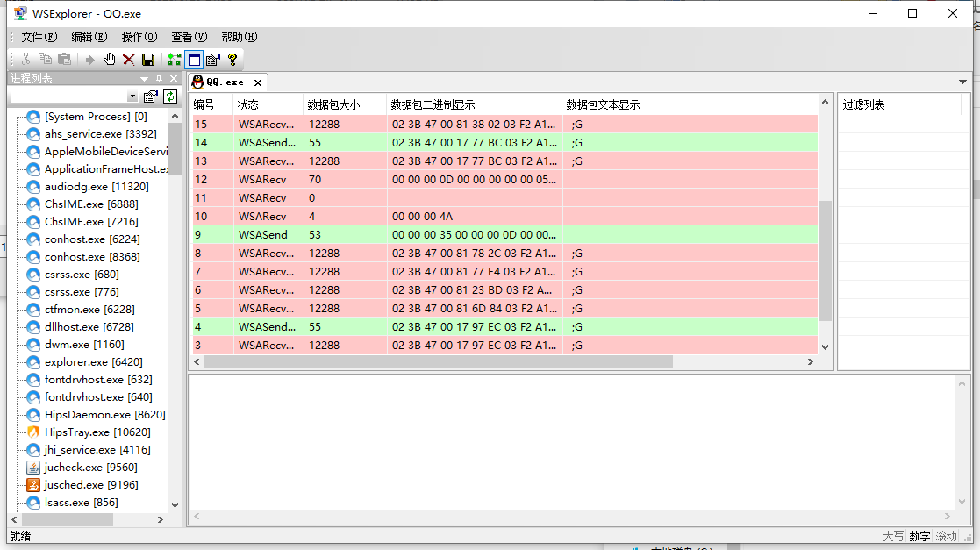Click the packet table horizontal scrollbar thumb
Image resolution: width=980 pixels, height=550 pixels.
tap(438, 362)
